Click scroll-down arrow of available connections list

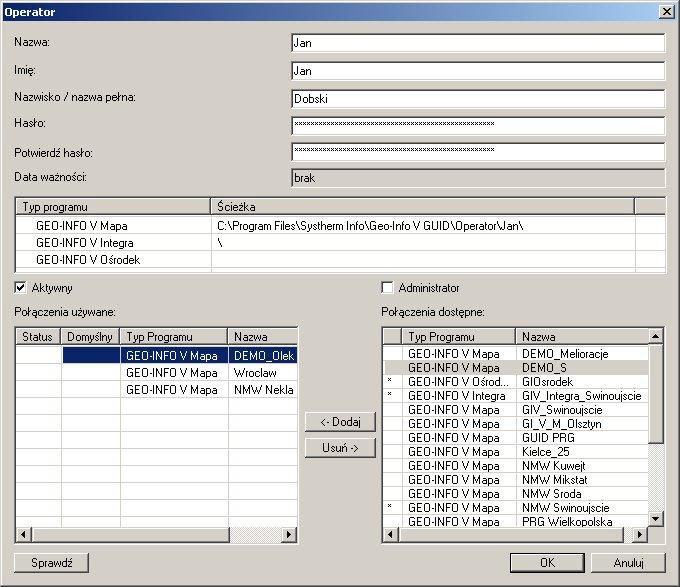pyautogui.click(x=656, y=519)
